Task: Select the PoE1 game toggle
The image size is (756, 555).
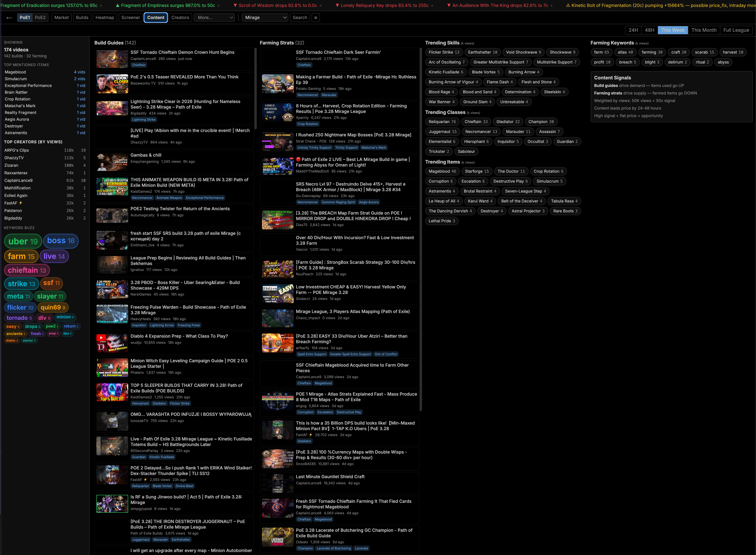Action: click(25, 18)
